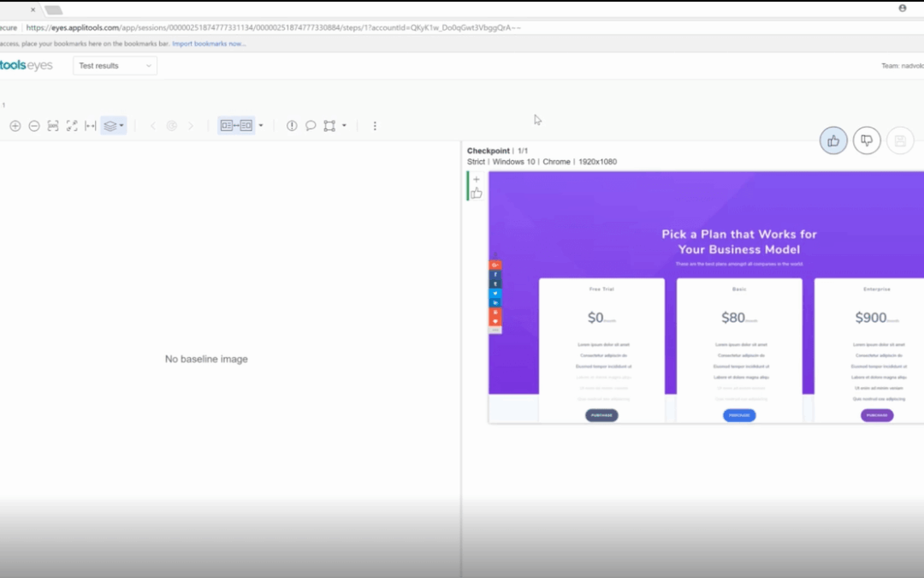Open the three-dot more options menu
Image resolution: width=924 pixels, height=578 pixels.
(375, 126)
